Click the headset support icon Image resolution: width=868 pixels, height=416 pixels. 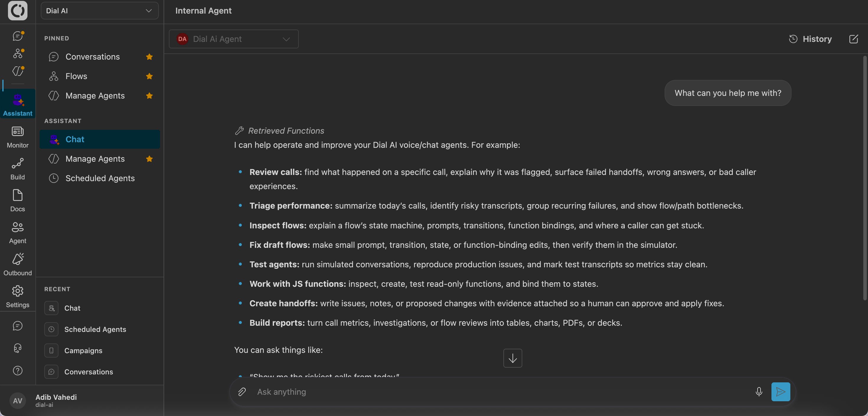[17, 348]
